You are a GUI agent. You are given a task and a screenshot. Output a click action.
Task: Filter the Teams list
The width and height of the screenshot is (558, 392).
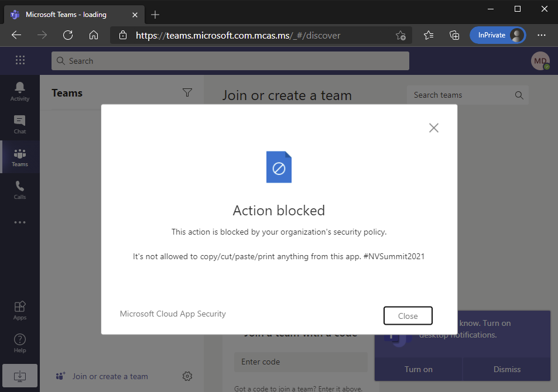[x=187, y=93]
